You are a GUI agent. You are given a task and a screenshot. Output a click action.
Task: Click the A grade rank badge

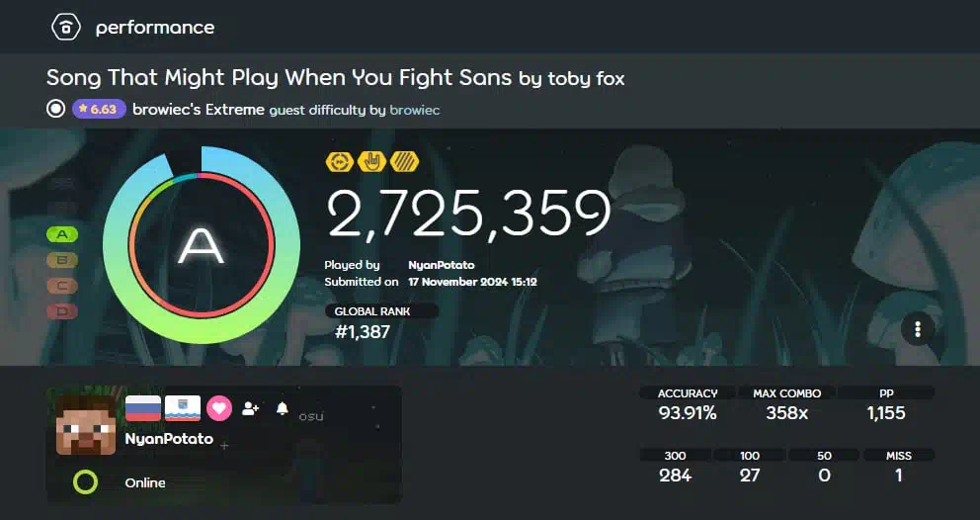pos(62,234)
